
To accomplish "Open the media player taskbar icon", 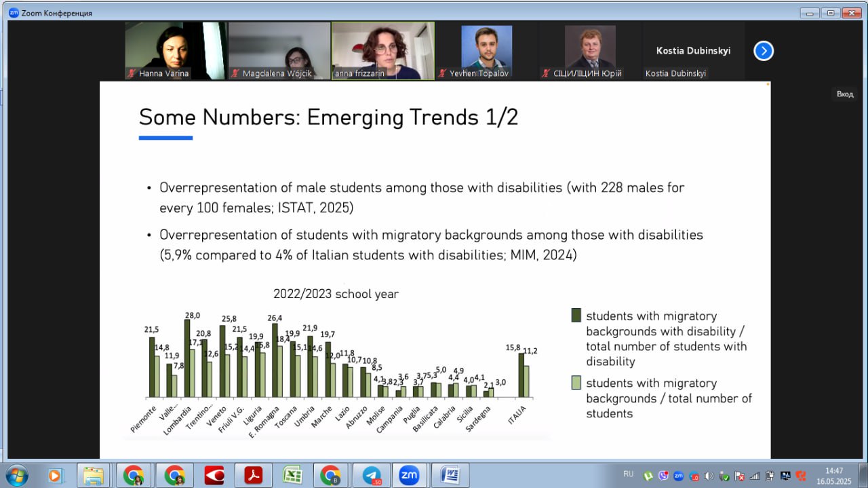I will [55, 475].
